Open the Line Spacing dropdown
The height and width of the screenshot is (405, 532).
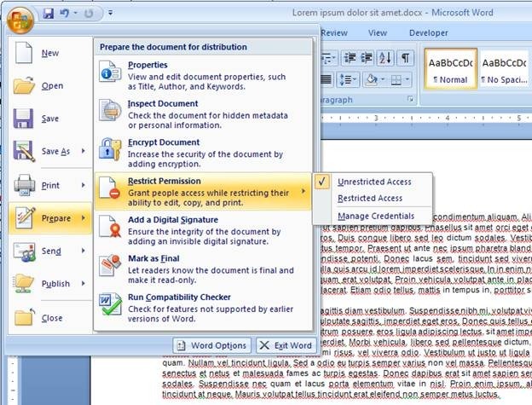pos(348,79)
